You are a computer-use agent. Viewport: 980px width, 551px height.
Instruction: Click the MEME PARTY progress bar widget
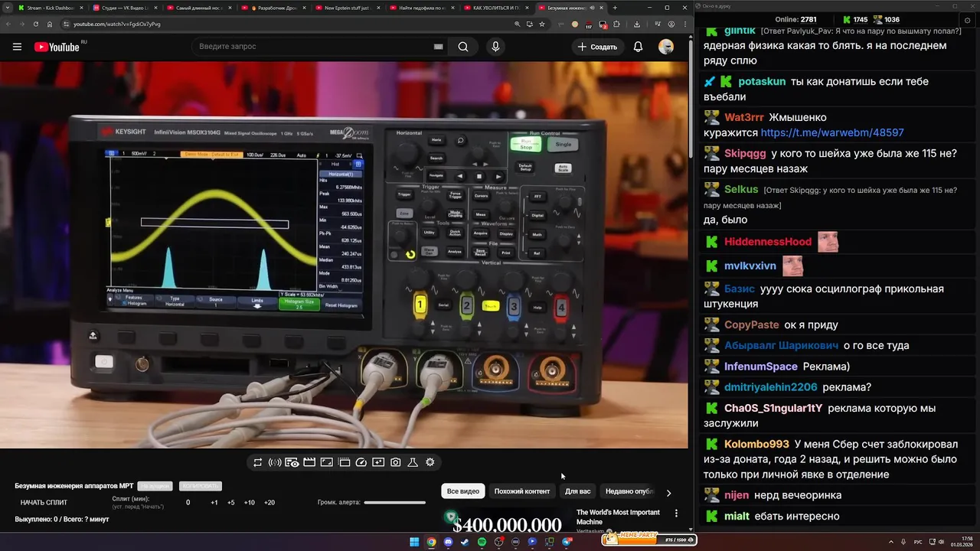tap(648, 540)
